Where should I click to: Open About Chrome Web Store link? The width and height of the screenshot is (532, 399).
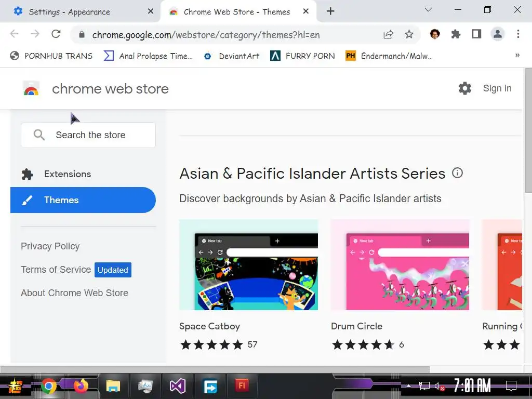(75, 293)
